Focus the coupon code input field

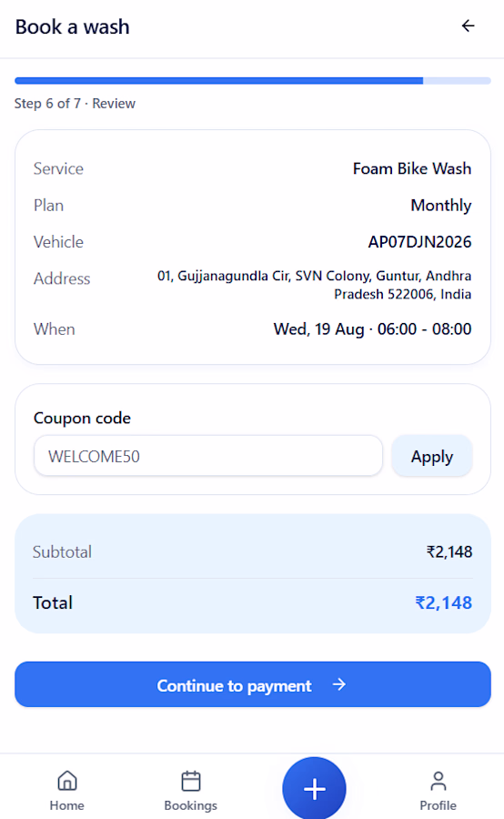[x=207, y=456]
